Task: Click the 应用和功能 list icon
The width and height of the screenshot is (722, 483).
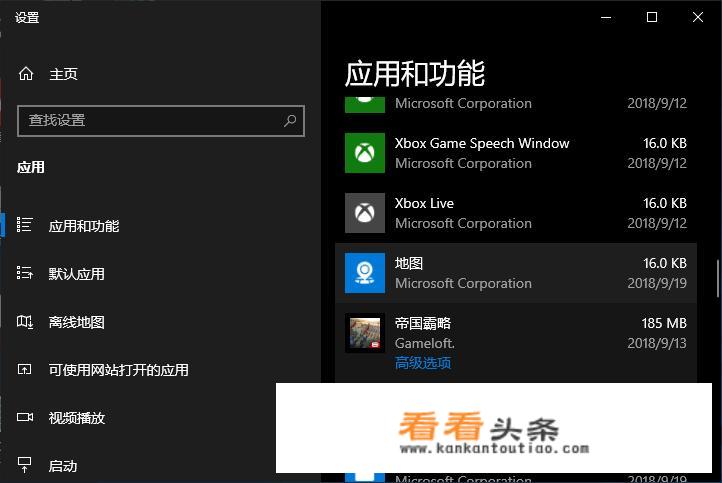Action: 24,225
